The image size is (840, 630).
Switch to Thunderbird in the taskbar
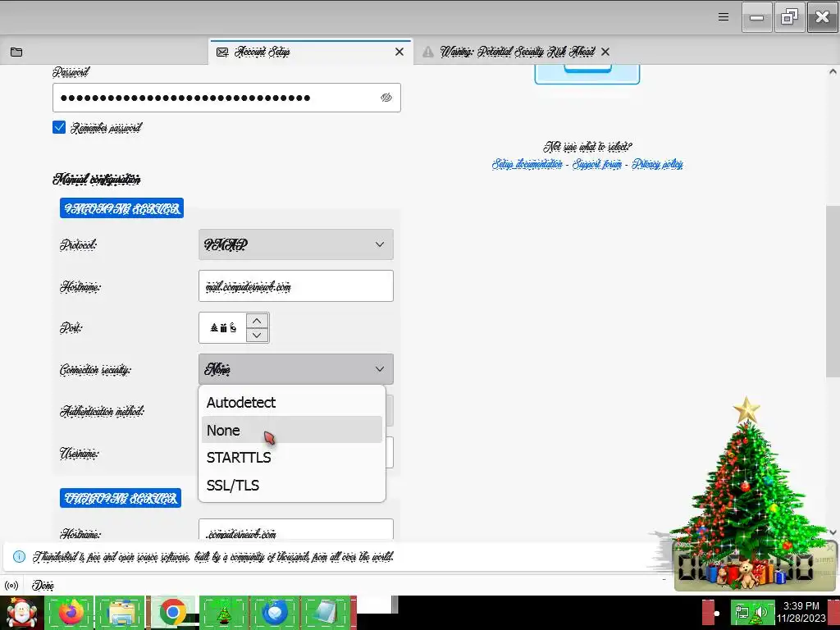pos(275,612)
